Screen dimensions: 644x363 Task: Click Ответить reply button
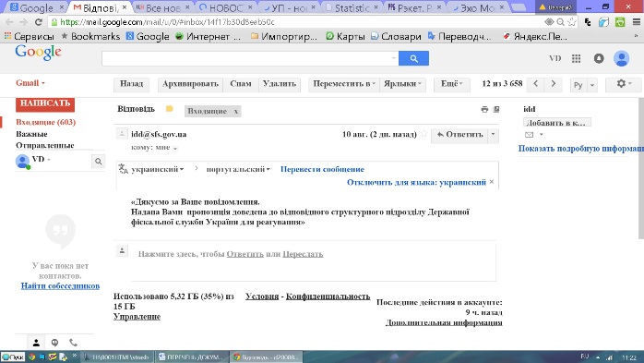(459, 135)
